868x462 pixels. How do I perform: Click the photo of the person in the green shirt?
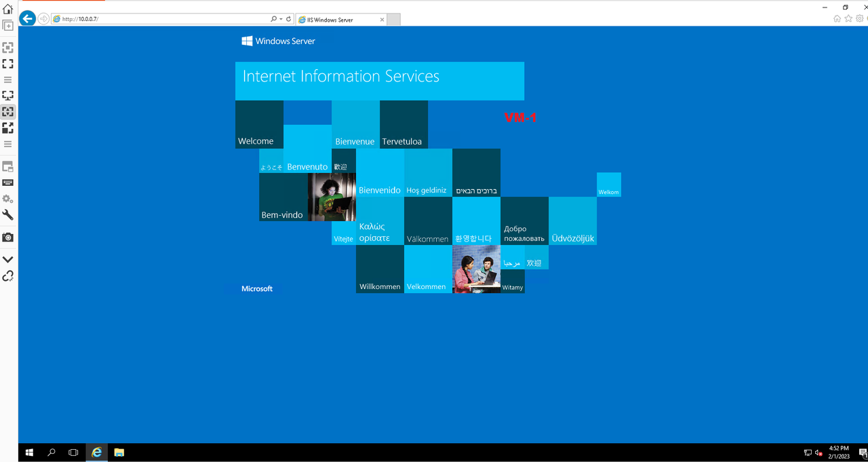tap(332, 197)
